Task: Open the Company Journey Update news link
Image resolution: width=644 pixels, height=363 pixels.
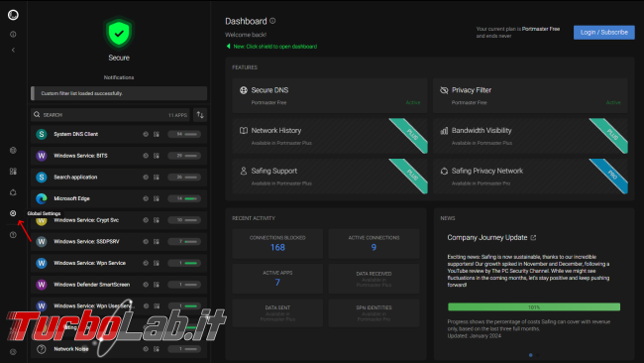Action: click(487, 238)
